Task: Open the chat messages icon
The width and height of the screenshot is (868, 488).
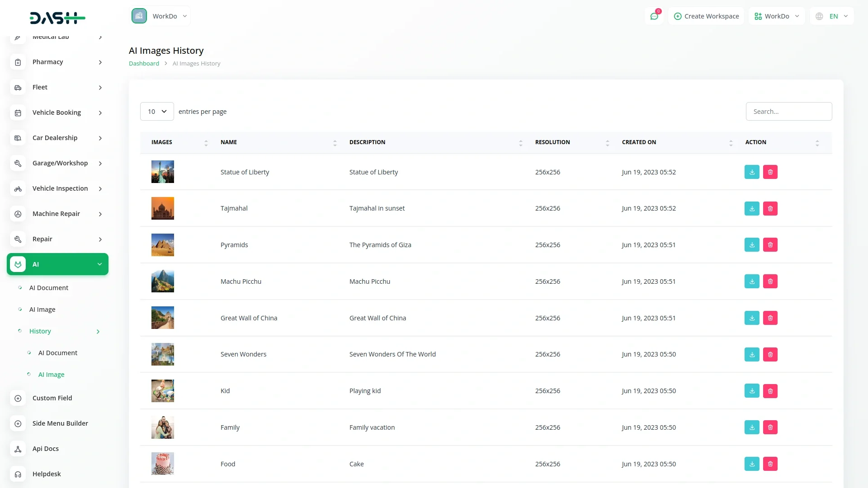Action: click(654, 16)
